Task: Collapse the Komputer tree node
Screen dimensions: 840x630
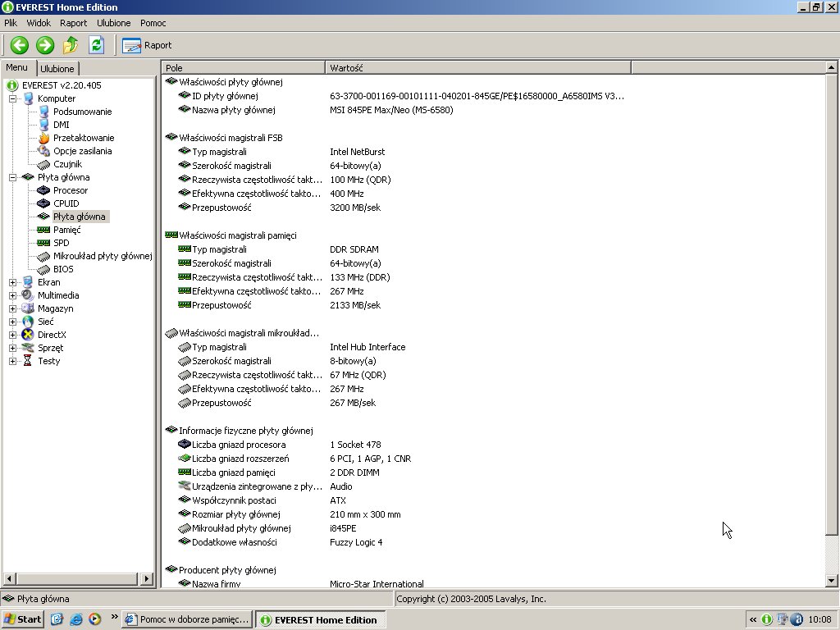Action: click(13, 98)
